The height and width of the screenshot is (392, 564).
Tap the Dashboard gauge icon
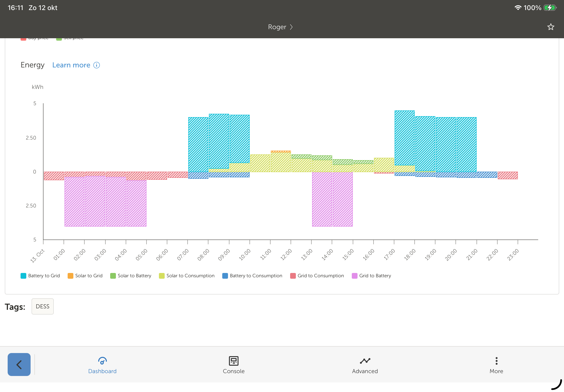102,360
